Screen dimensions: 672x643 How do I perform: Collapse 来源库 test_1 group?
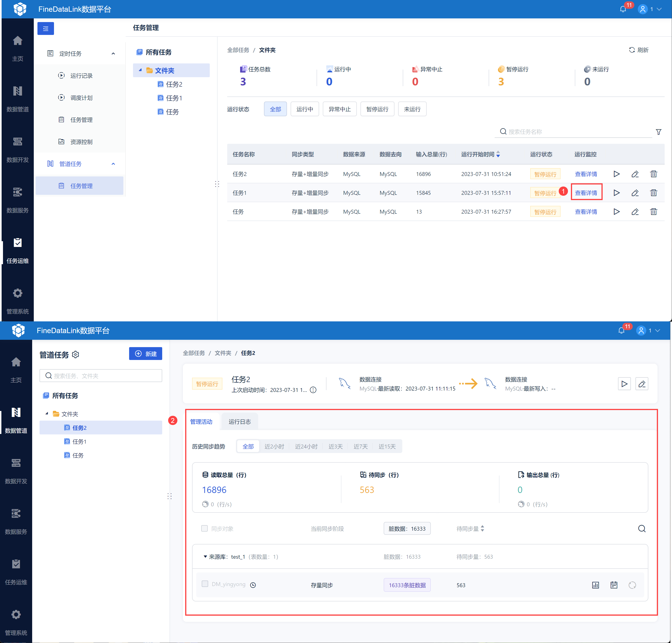tap(205, 557)
